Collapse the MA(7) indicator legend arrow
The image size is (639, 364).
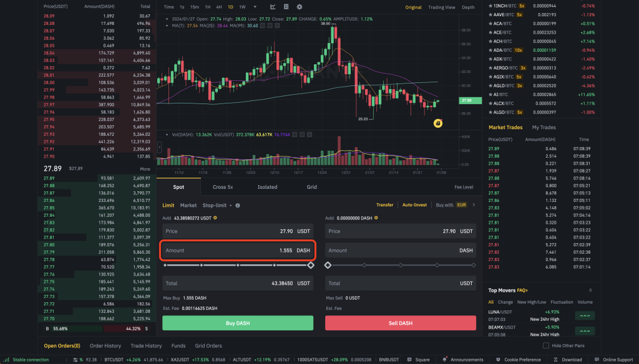(x=167, y=26)
